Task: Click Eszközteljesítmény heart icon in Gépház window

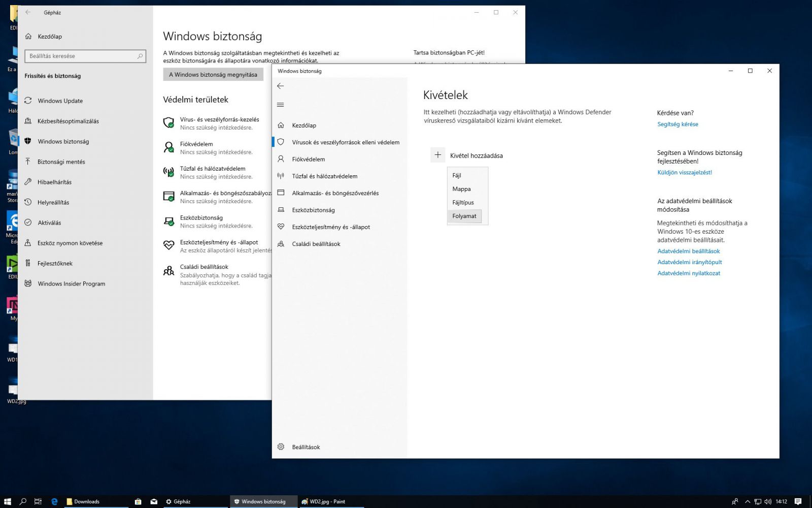Action: [168, 246]
